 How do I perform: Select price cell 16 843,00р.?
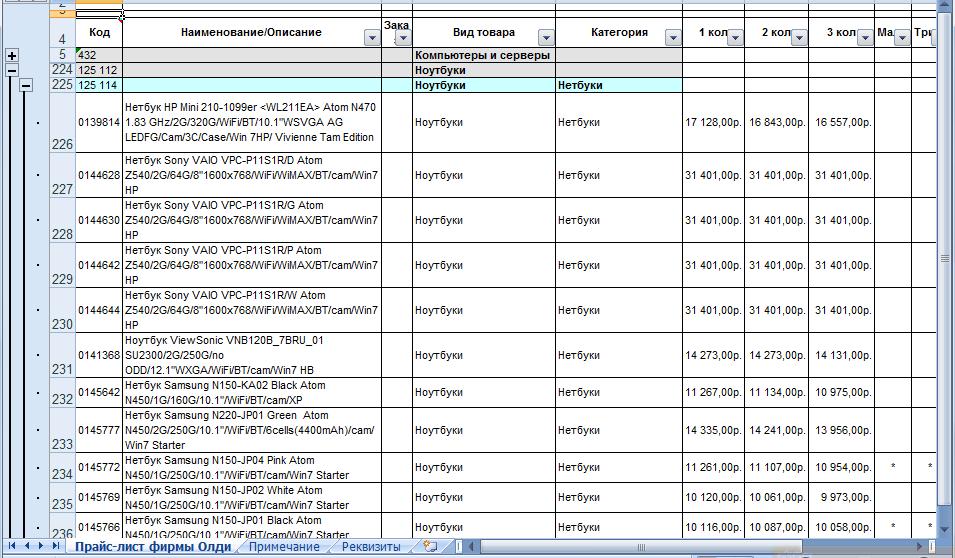777,122
